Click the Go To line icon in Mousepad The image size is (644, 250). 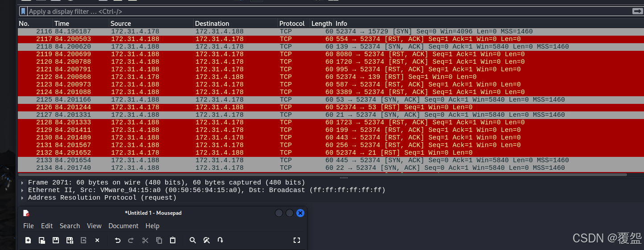pos(220,240)
